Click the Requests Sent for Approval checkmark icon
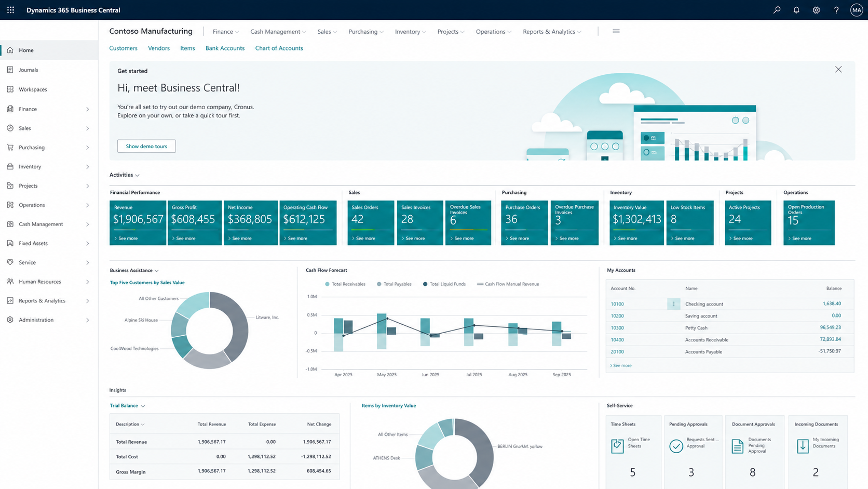The width and height of the screenshot is (868, 489). (676, 446)
